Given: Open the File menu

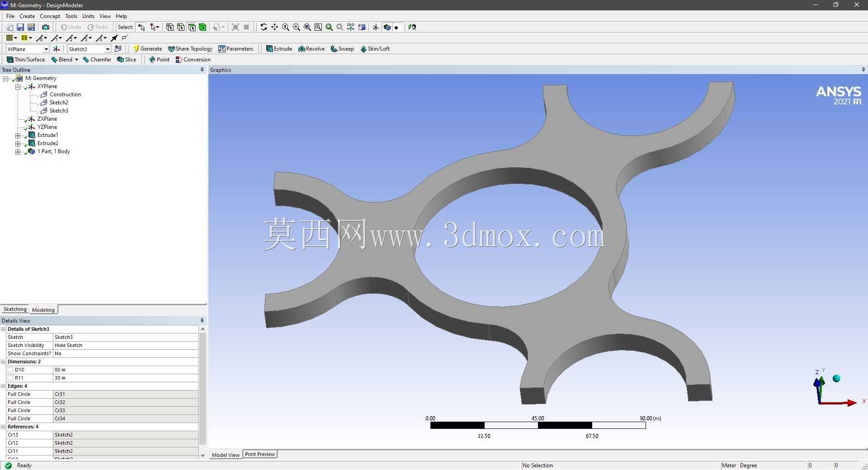Looking at the screenshot, I should point(10,16).
